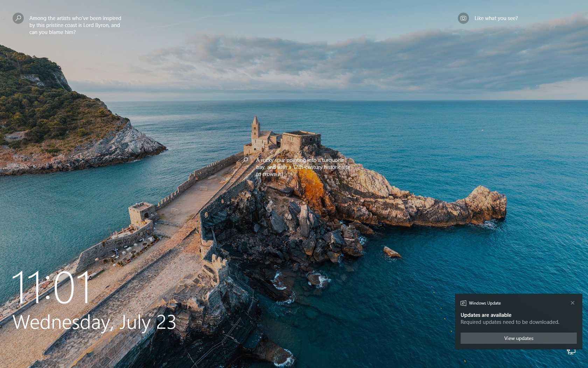The height and width of the screenshot is (368, 588).
Task: Click the Windows Update notification icon
Action: 463,303
